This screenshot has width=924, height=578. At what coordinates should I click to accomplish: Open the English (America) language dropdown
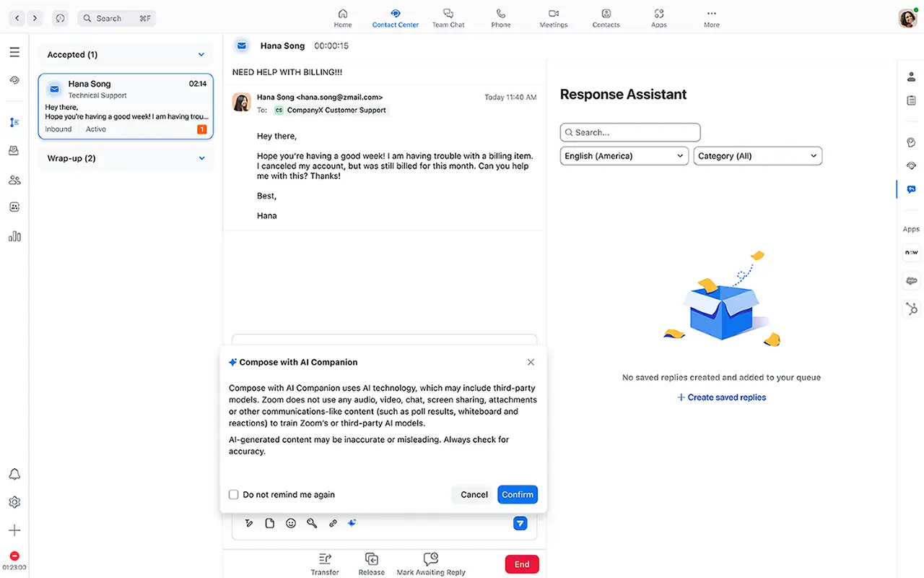click(624, 156)
